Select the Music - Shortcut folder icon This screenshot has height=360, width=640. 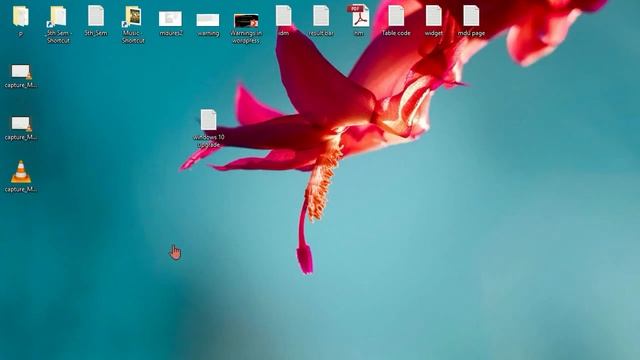(133, 17)
